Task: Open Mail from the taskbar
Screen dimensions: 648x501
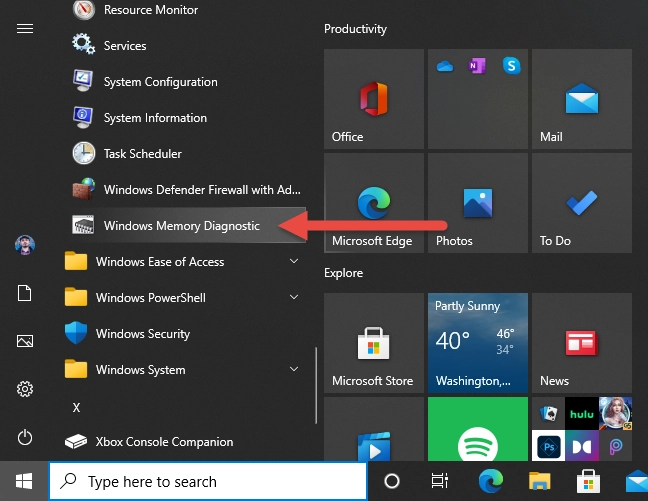Action: point(637,481)
